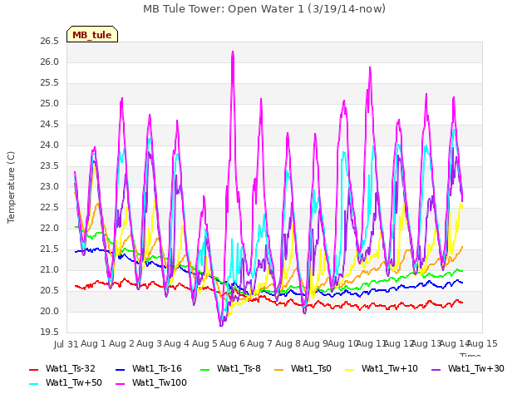Click the 20.5 y-axis tick label
The image size is (532, 399).
coord(50,290)
